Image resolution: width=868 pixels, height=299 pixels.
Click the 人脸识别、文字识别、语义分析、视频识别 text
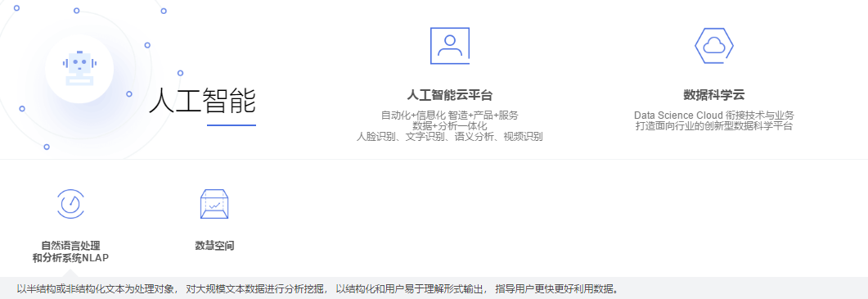tap(449, 137)
